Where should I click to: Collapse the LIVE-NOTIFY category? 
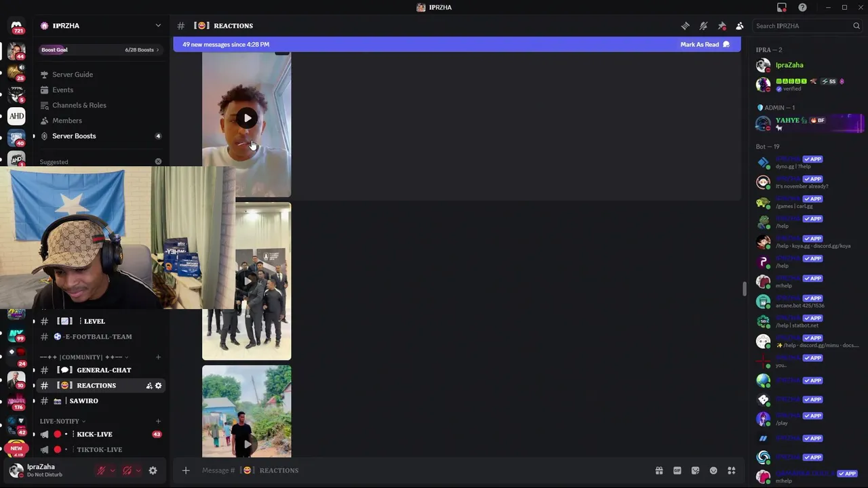[x=62, y=422]
